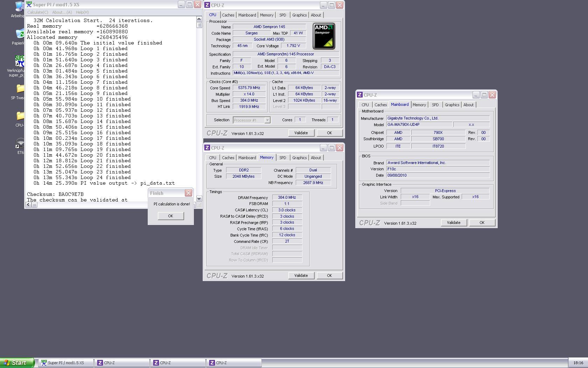
Task: Click the DRAM Frequency value 384.0 MHz
Action: pyautogui.click(x=287, y=197)
